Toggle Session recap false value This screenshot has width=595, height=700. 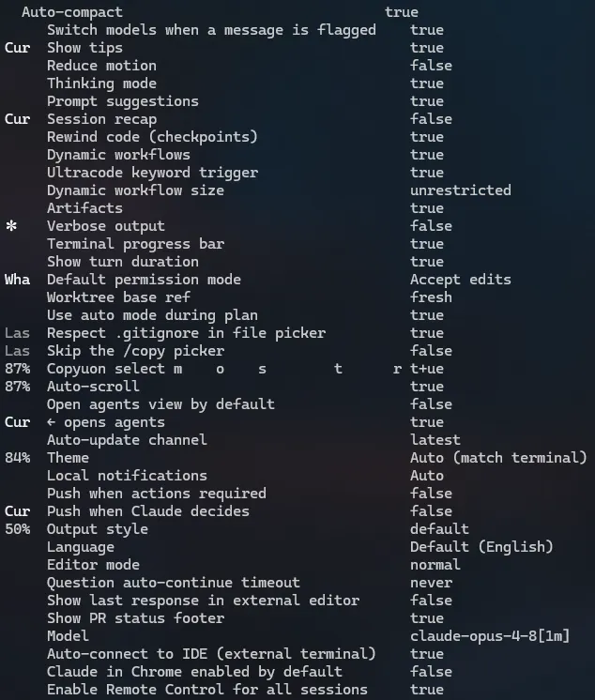[x=431, y=119]
